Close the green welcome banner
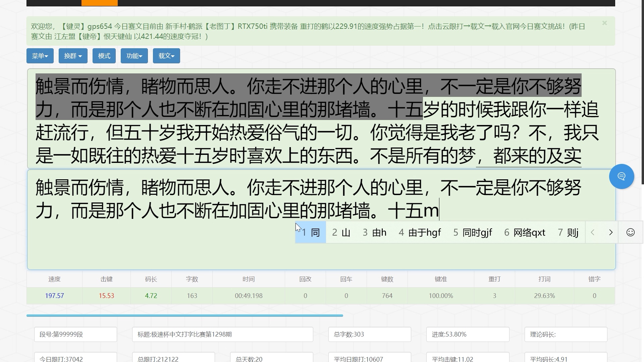The width and height of the screenshot is (644, 362). [604, 23]
